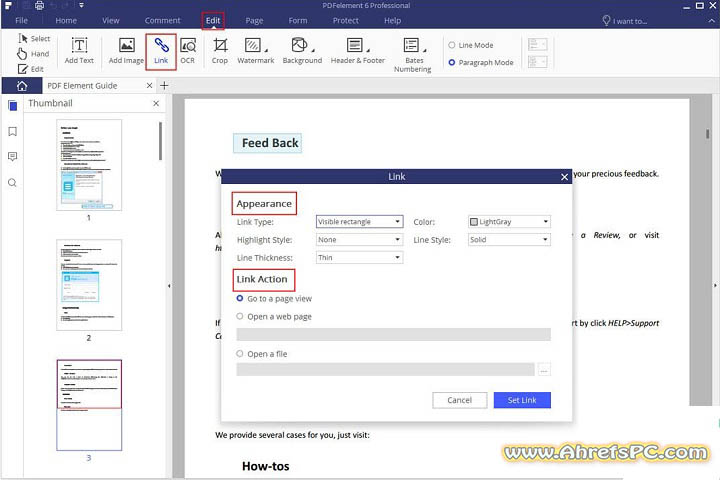The height and width of the screenshot is (480, 720).
Task: Switch to the Comment tab
Action: click(163, 21)
